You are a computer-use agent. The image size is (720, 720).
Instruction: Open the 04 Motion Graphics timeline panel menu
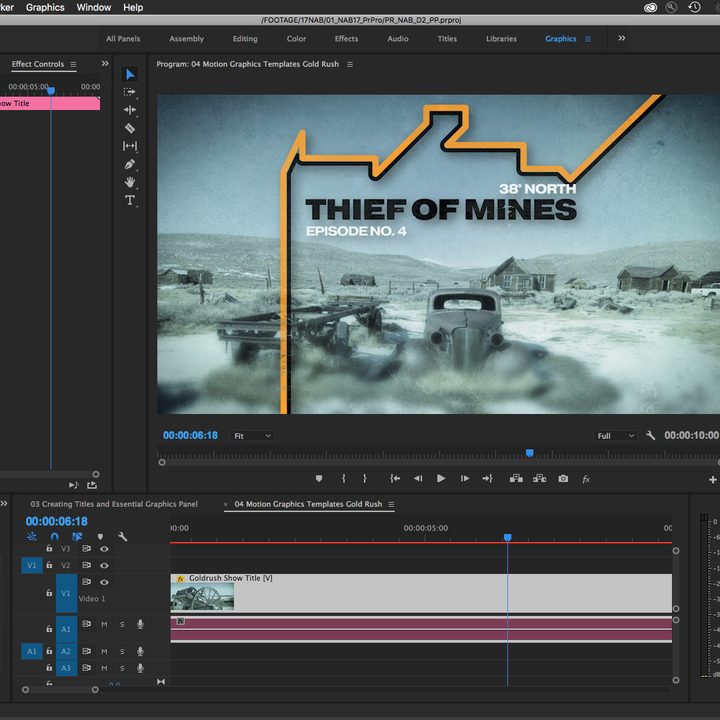391,504
